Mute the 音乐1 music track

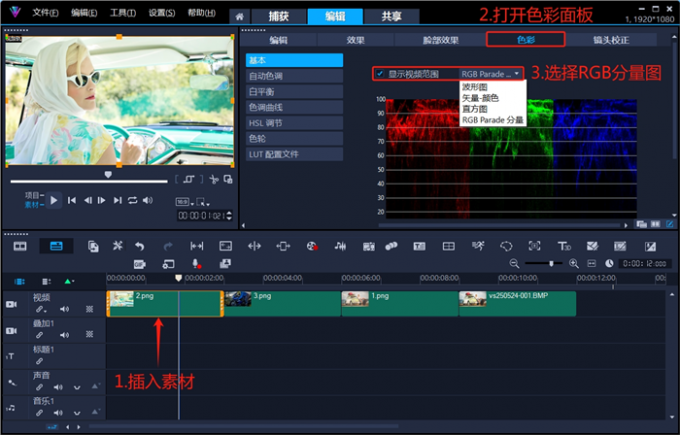coord(58,413)
